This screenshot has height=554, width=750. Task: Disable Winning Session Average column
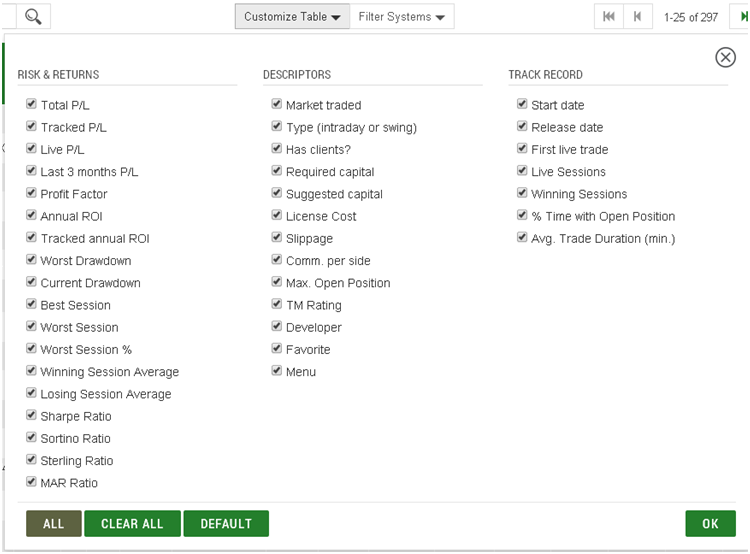tap(31, 371)
